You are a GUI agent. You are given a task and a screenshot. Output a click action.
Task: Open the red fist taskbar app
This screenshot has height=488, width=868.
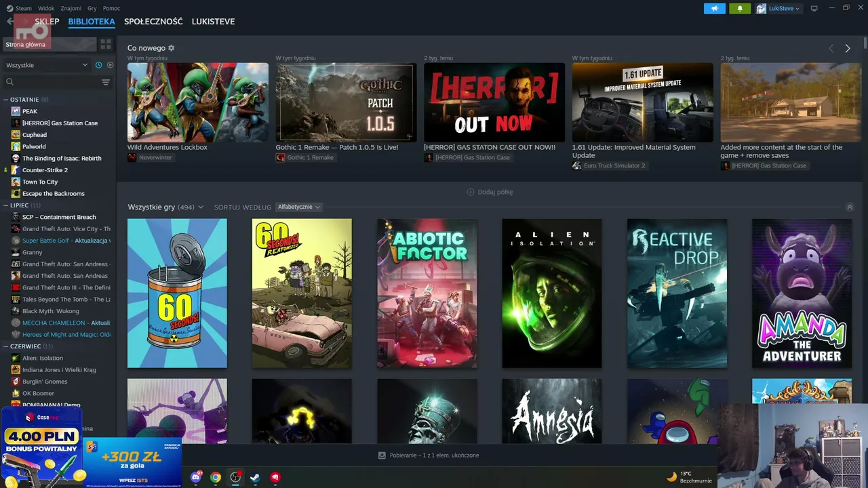click(275, 477)
